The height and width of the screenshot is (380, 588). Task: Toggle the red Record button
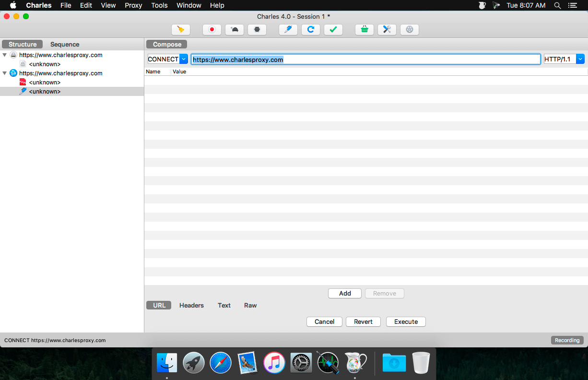[212, 30]
